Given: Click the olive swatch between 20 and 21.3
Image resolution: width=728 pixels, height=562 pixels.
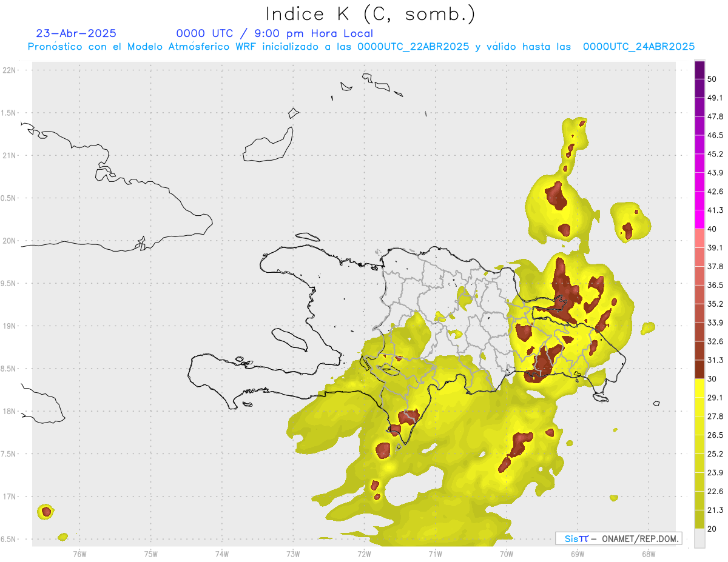Looking at the screenshot, I should (x=700, y=519).
